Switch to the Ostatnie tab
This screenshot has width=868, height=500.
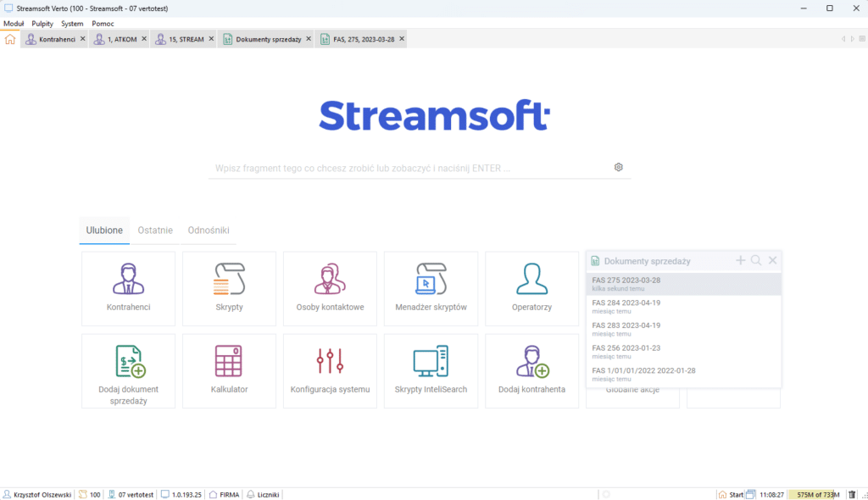pyautogui.click(x=155, y=230)
